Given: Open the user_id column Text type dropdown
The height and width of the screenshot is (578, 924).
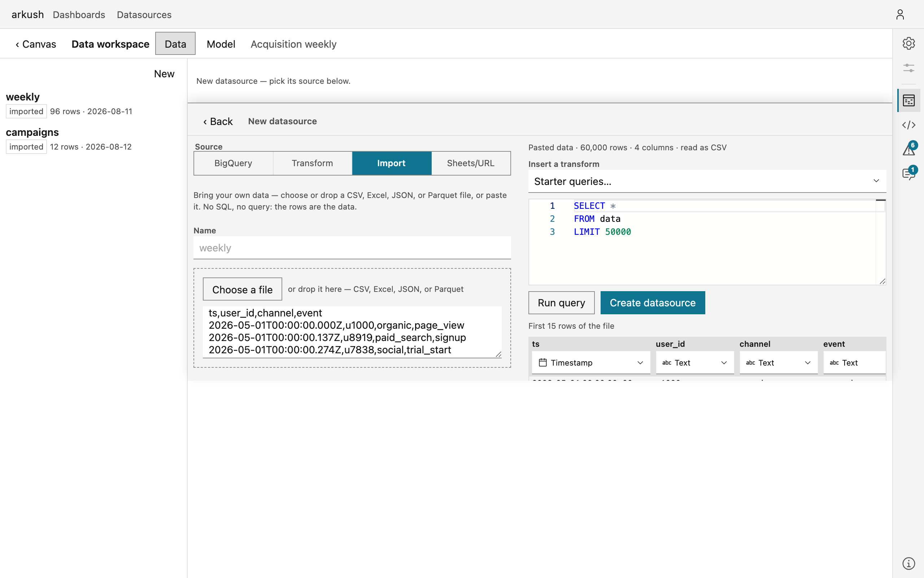Looking at the screenshot, I should click(x=695, y=362).
